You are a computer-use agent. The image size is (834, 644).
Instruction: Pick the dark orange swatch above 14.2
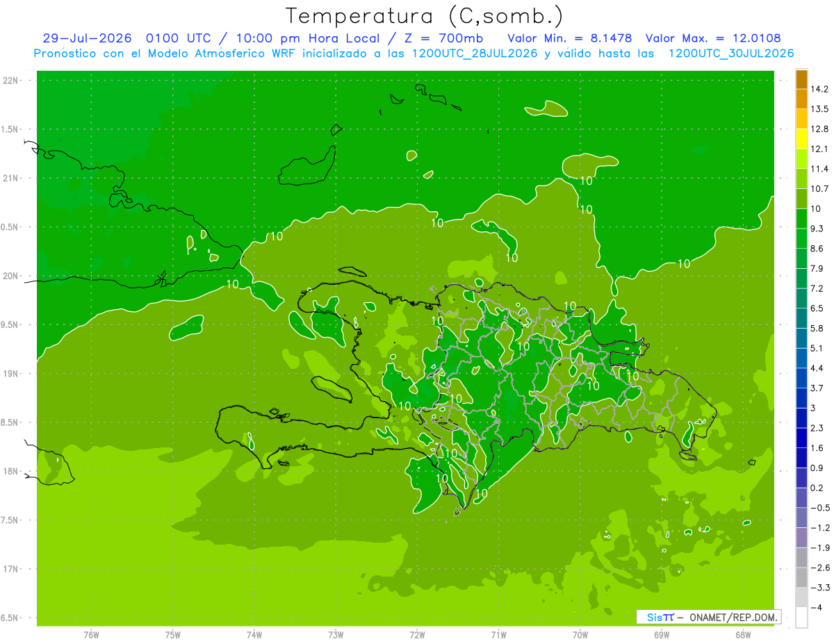[x=801, y=79]
